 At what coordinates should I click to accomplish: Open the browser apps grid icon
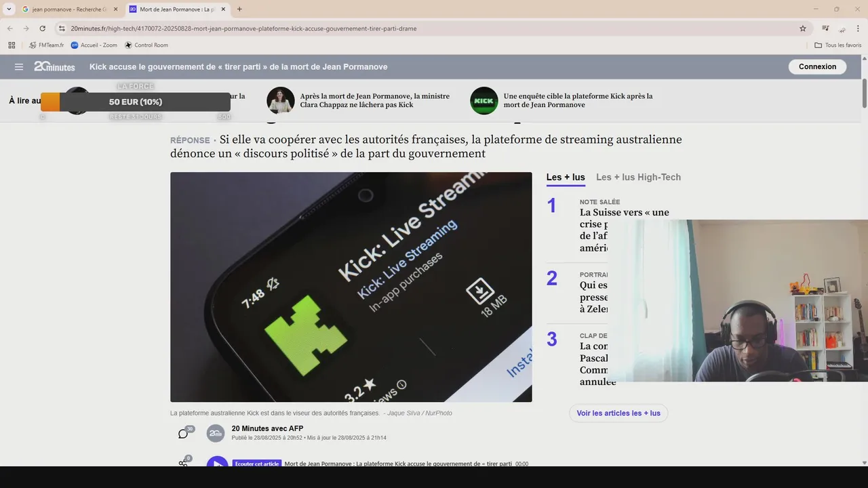[12, 45]
